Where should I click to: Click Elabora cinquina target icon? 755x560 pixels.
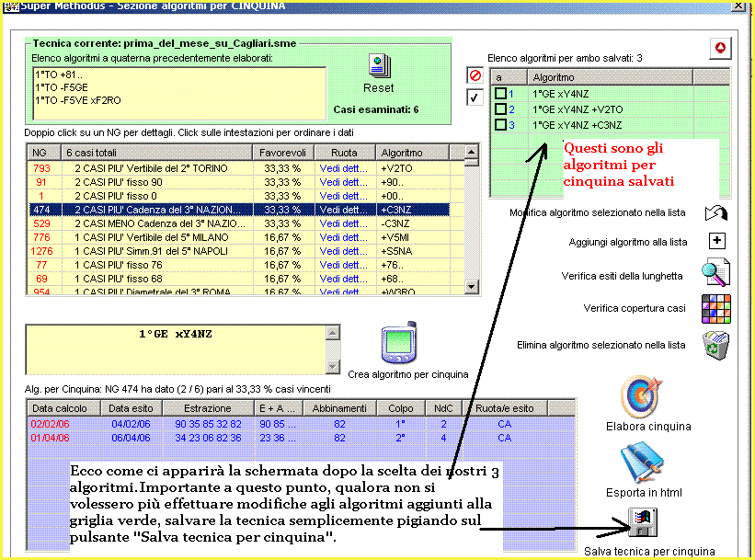pyautogui.click(x=642, y=396)
